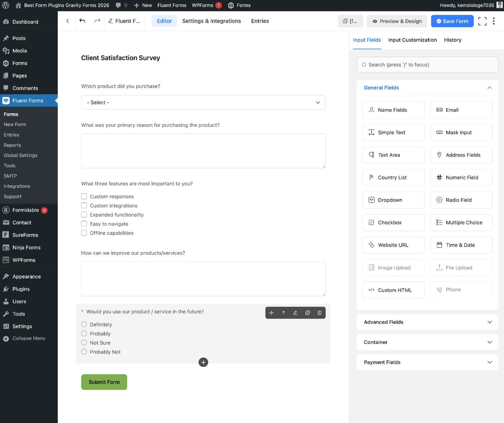Check the Expanded functionality checkbox
The image size is (504, 423).
click(x=84, y=214)
